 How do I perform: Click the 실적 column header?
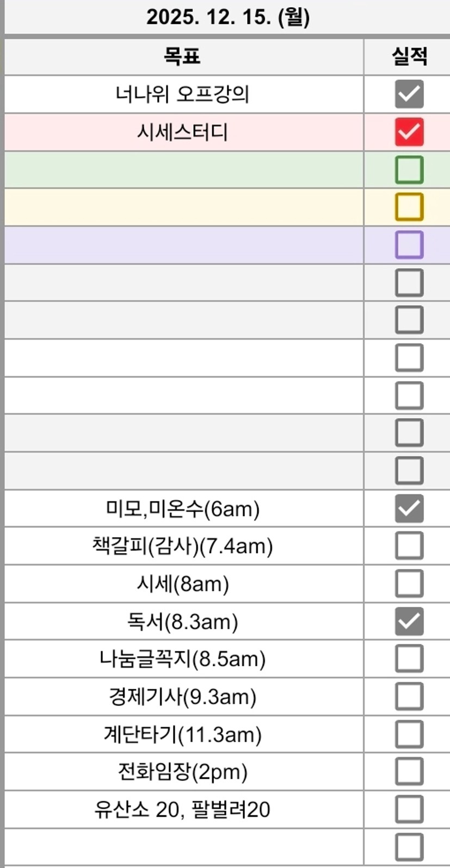pos(409,56)
